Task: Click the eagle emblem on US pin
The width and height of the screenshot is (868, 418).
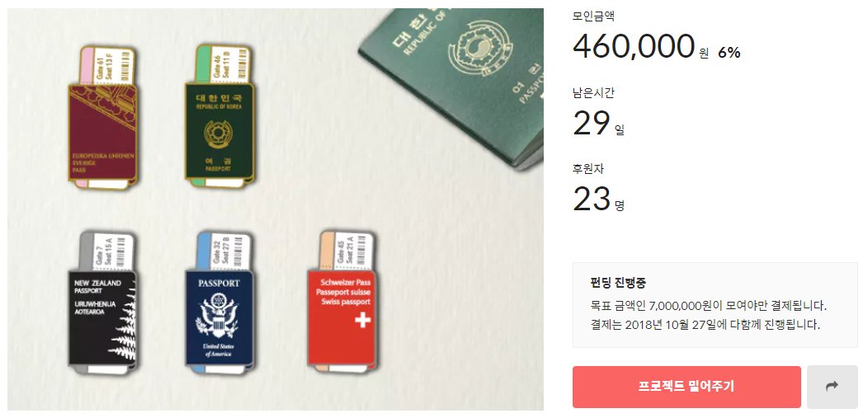Action: point(219,317)
